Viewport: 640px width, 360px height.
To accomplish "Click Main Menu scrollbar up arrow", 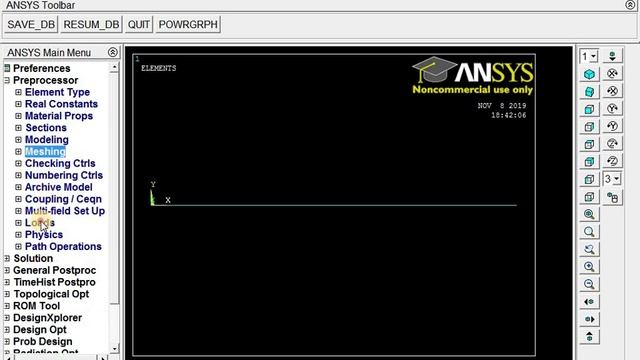I will pyautogui.click(x=114, y=67).
